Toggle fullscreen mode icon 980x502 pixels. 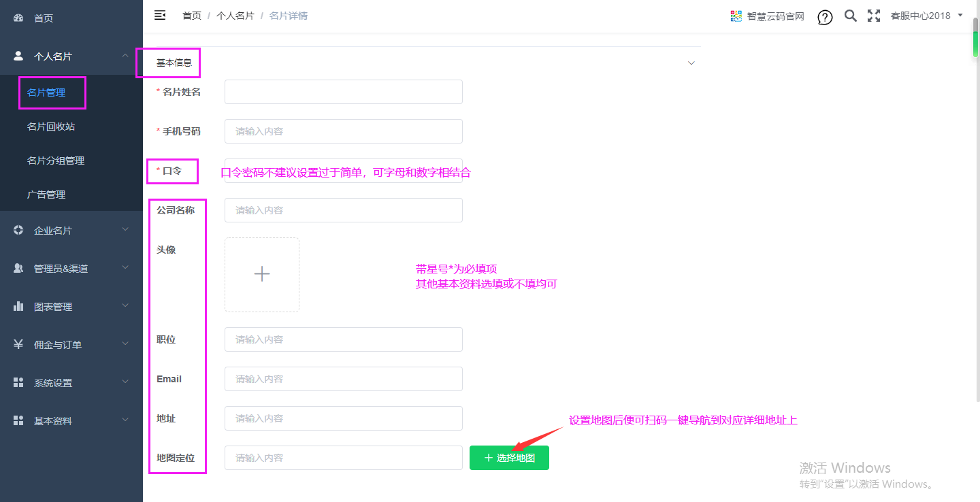click(x=874, y=16)
